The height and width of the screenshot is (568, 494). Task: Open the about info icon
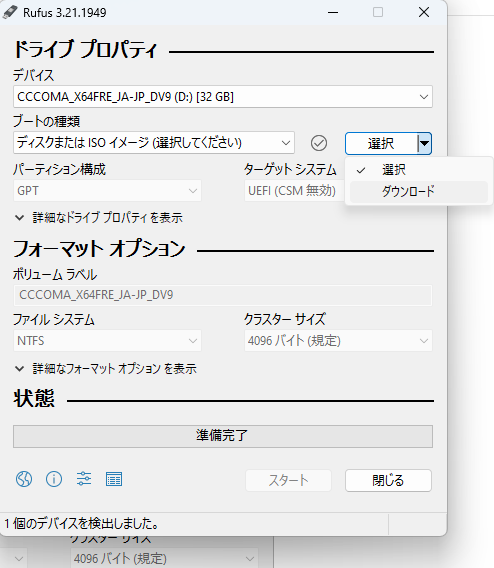tap(54, 479)
